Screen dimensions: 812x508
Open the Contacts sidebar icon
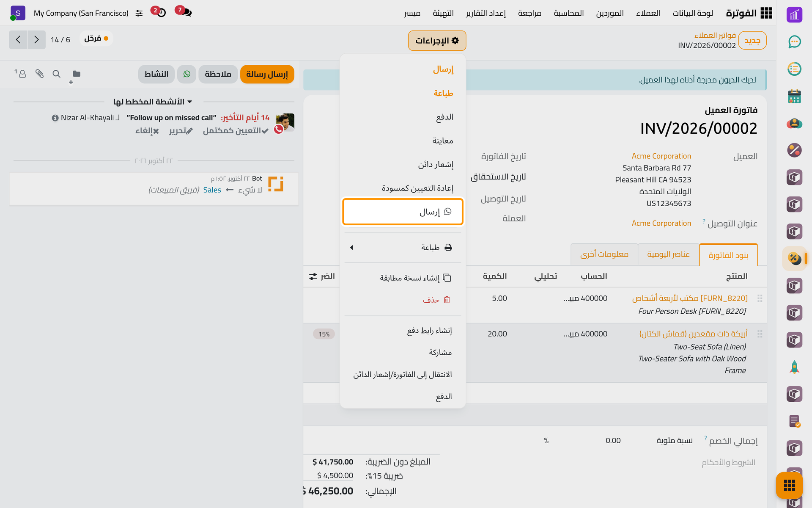(794, 123)
